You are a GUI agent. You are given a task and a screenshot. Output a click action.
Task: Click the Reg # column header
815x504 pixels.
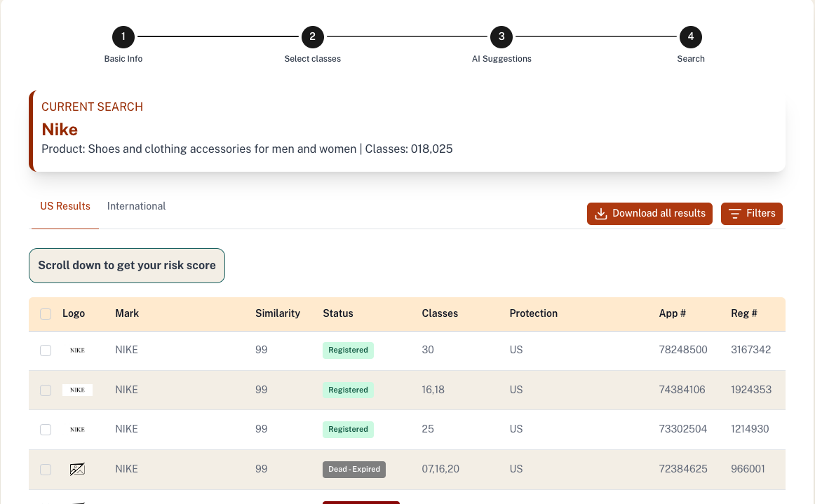[x=743, y=313]
